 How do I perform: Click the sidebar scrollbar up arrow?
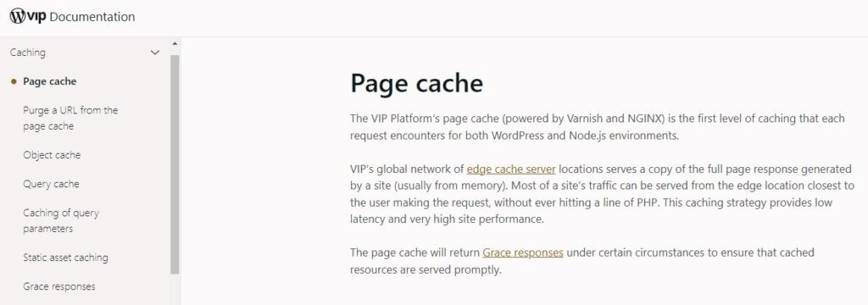(175, 44)
